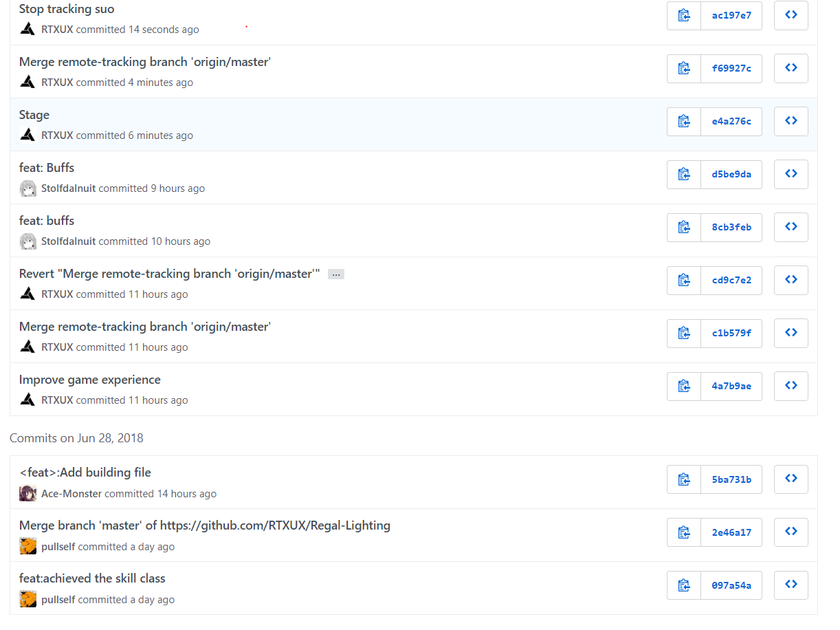Open commit hash cd9c7e2

tap(731, 280)
